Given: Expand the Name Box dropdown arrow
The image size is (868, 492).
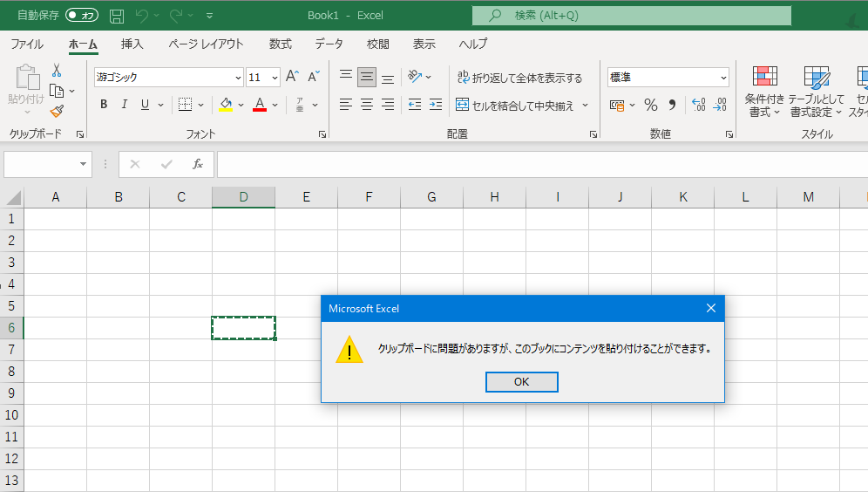Looking at the screenshot, I should 83,164.
